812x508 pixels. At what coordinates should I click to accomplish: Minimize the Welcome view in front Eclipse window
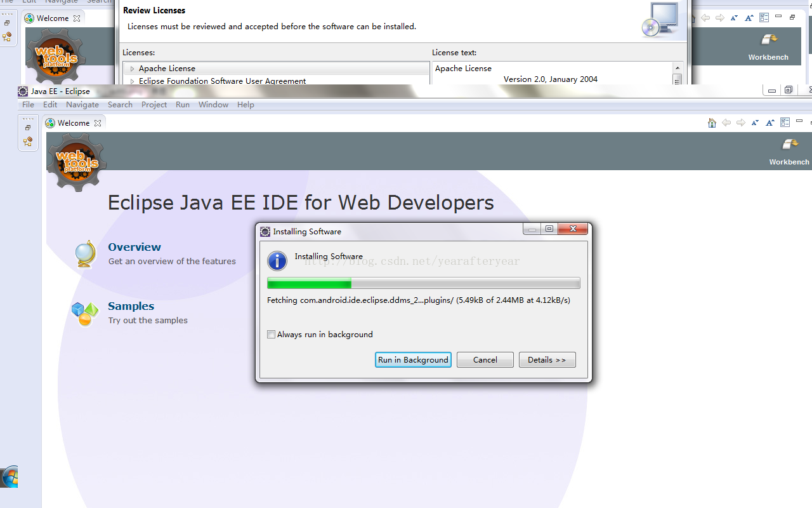click(x=799, y=121)
